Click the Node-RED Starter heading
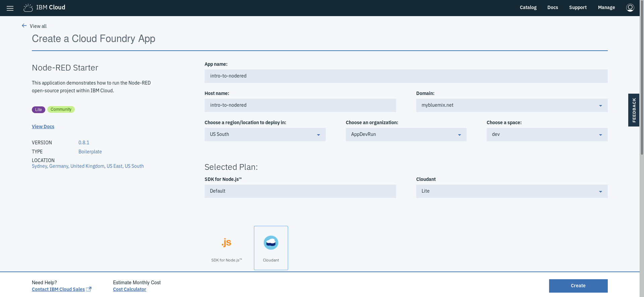 point(65,68)
